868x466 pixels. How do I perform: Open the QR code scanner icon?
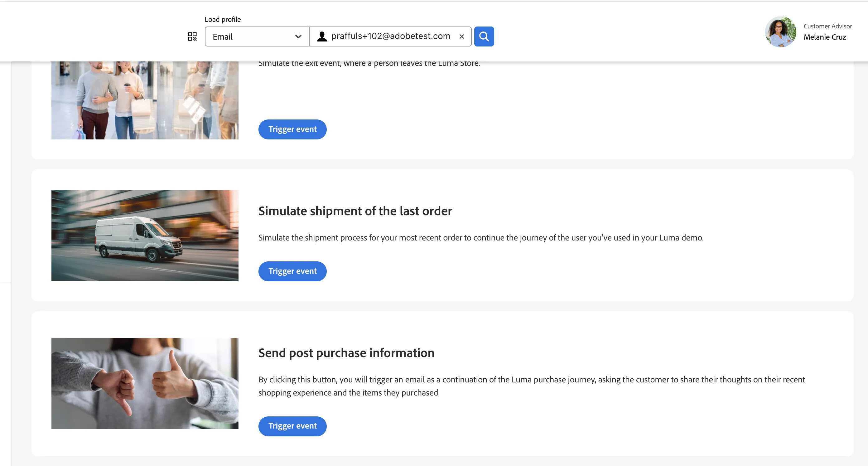(192, 36)
